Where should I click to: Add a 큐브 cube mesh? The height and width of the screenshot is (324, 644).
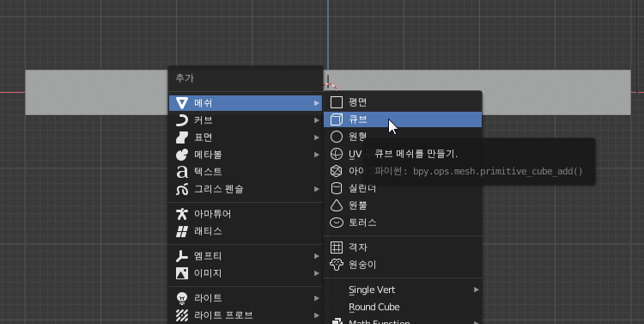pyautogui.click(x=403, y=119)
